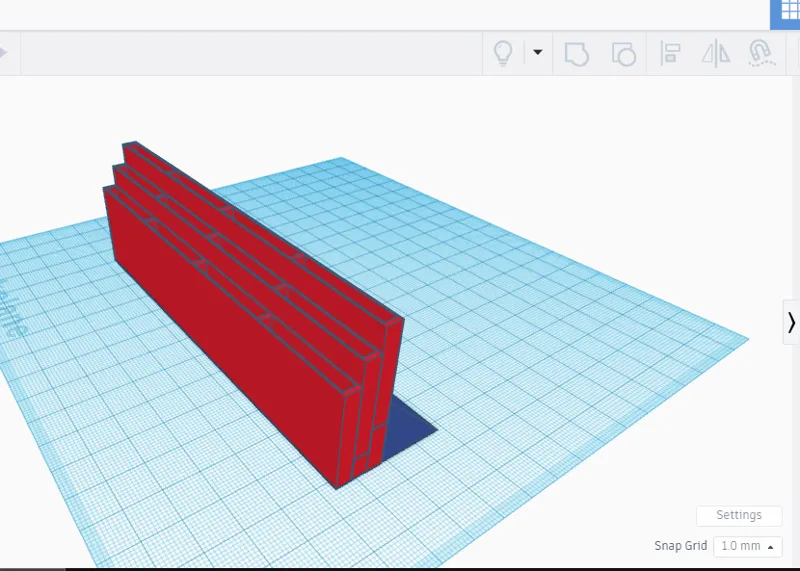This screenshot has height=571, width=800.
Task: Click the Ungroup shapes icon
Action: coord(623,54)
